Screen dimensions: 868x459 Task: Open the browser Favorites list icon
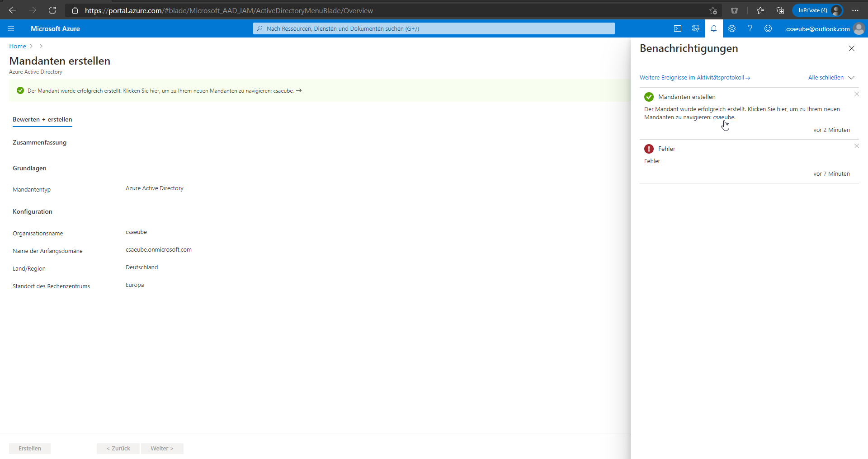(x=760, y=10)
